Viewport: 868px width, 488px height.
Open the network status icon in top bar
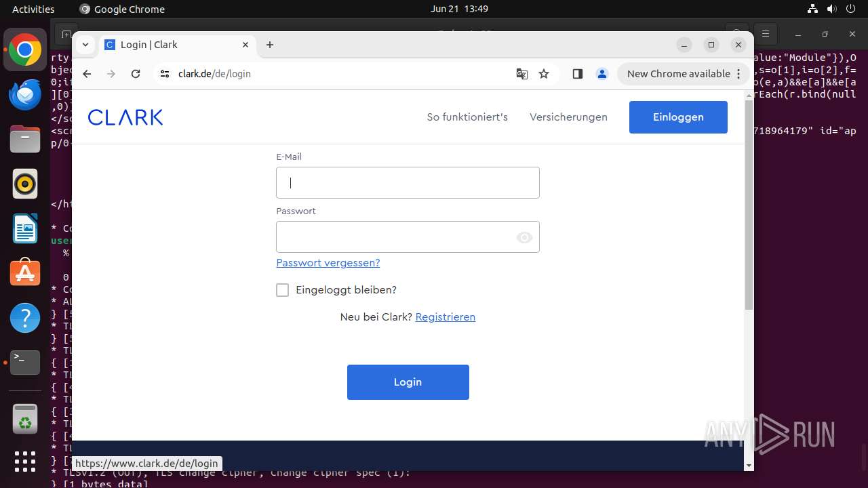tap(812, 9)
